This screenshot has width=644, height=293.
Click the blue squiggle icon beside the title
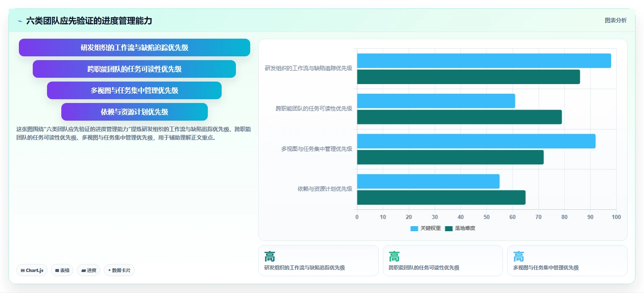20,21
